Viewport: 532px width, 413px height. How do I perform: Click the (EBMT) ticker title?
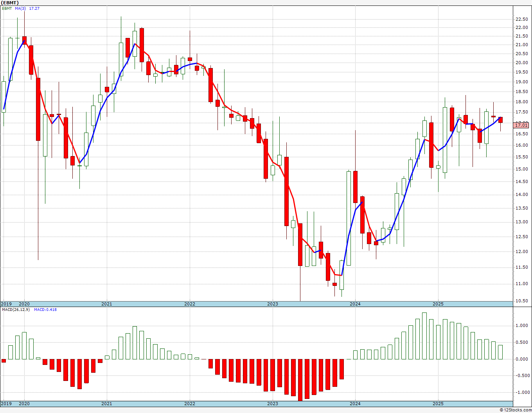pyautogui.click(x=10, y=2)
